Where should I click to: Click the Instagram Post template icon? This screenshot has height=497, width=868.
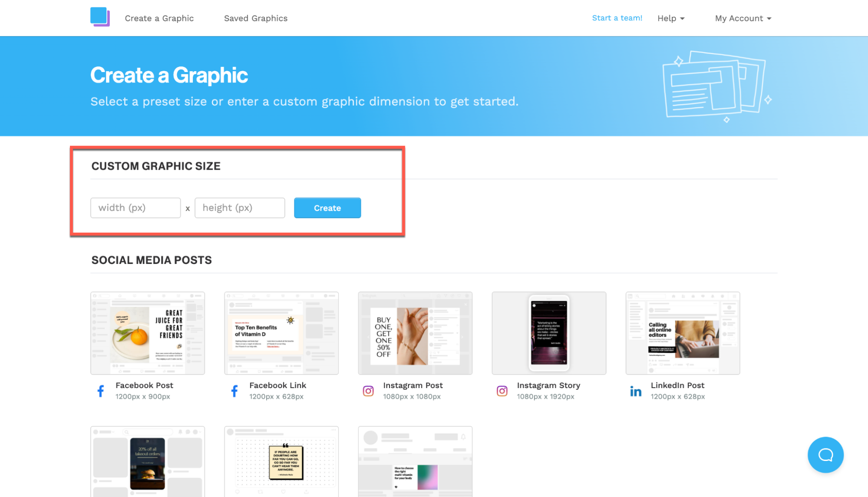(368, 391)
